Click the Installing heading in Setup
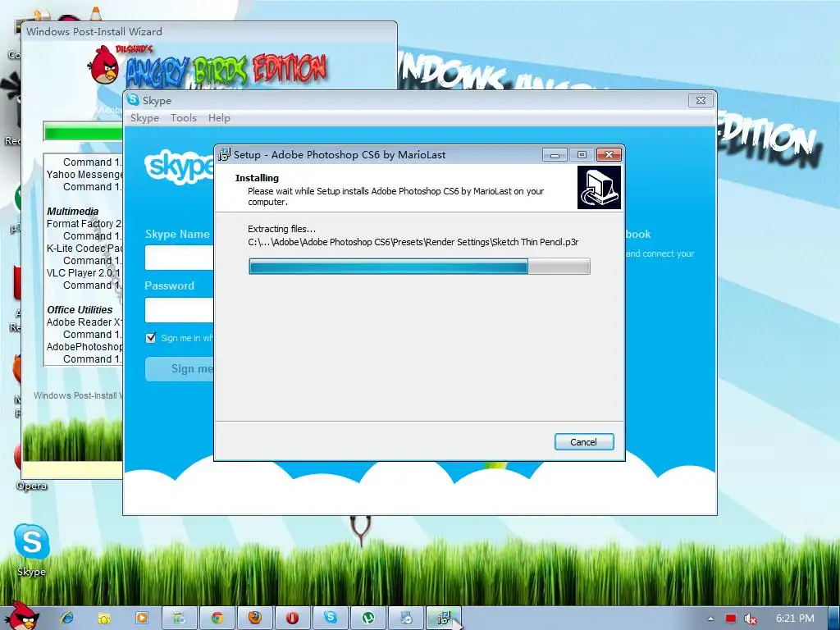840x630 pixels. coord(257,178)
